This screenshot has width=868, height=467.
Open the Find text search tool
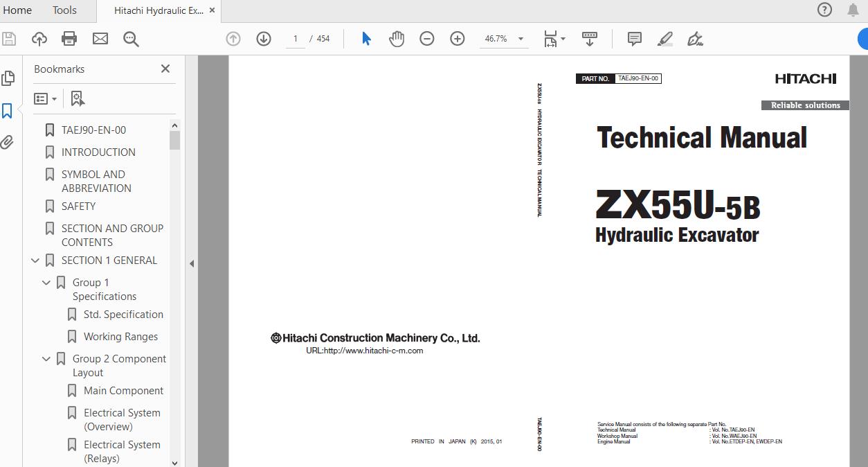point(131,39)
